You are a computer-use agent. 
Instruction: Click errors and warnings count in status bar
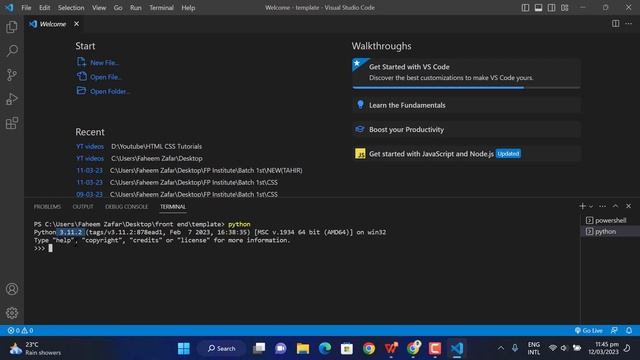coord(20,331)
